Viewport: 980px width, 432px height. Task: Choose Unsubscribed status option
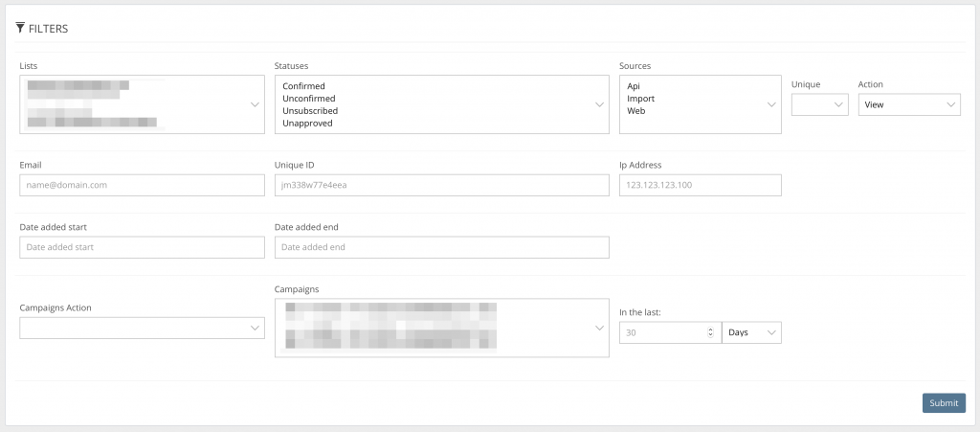310,111
